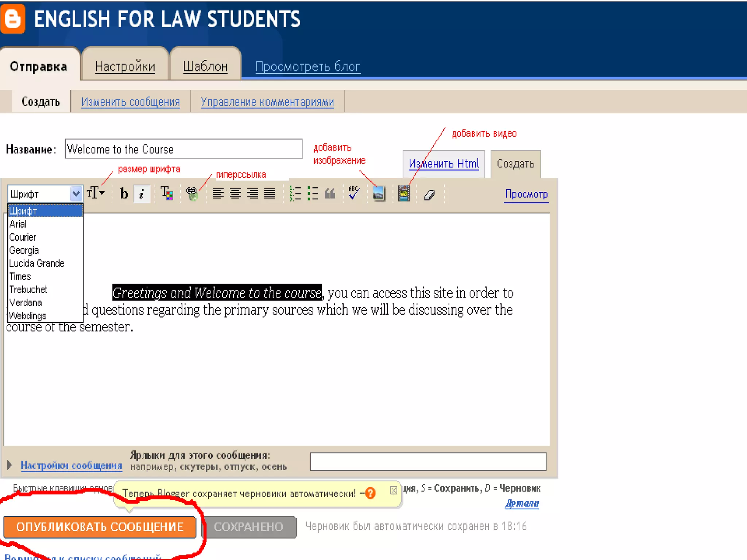Viewport: 747px width, 560px height.
Task: Toggle italic text formatting
Action: [x=142, y=194]
